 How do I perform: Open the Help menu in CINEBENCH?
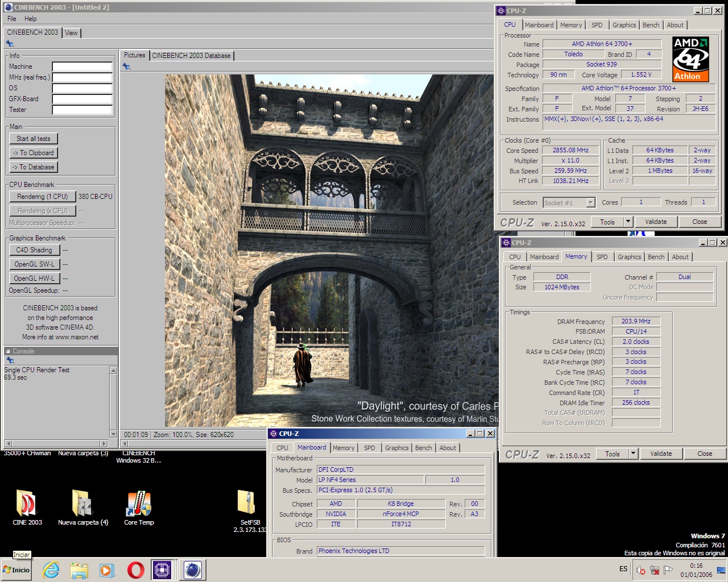point(30,19)
